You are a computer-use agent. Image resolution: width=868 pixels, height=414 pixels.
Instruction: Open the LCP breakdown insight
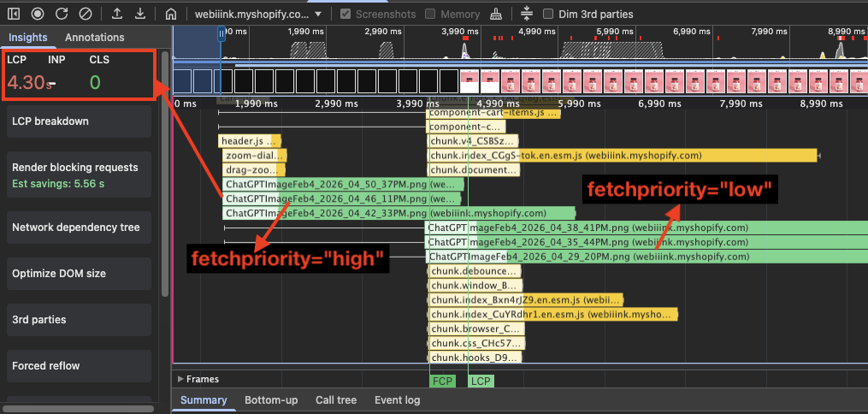(79, 121)
